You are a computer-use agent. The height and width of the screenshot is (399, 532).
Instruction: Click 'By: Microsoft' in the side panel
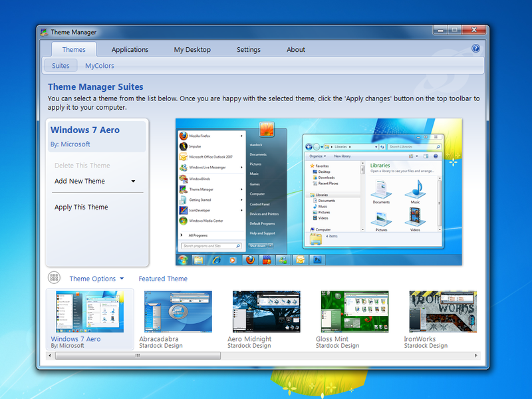point(70,144)
